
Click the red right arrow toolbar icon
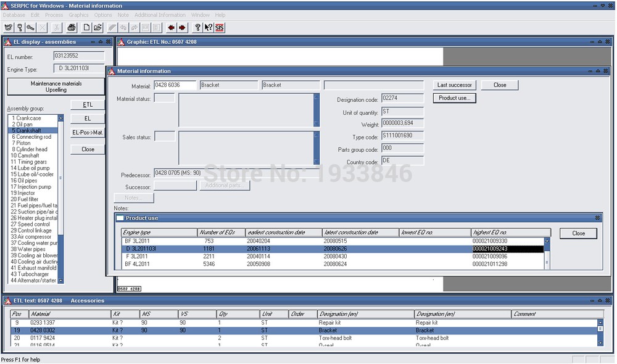182,28
